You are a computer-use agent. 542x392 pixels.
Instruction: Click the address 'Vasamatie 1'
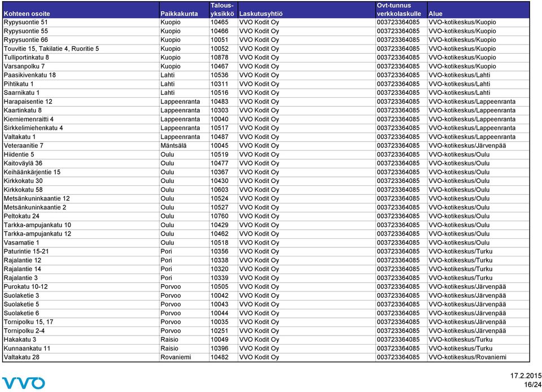[21, 243]
